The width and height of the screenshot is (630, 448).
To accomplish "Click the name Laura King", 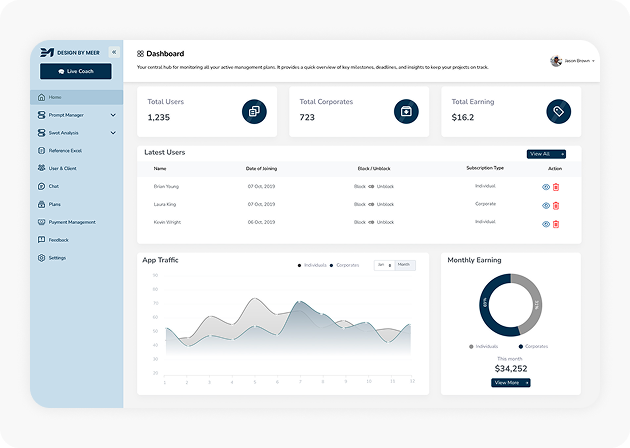I will (165, 205).
